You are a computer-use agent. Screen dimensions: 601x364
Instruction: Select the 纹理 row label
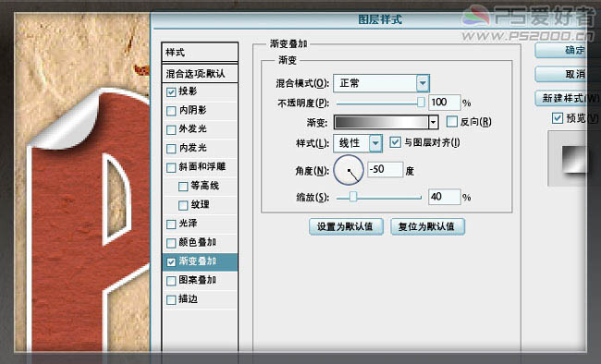200,204
